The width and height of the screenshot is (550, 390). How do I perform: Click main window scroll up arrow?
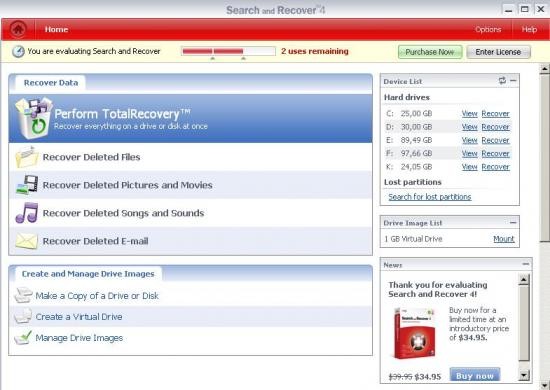pos(544,69)
